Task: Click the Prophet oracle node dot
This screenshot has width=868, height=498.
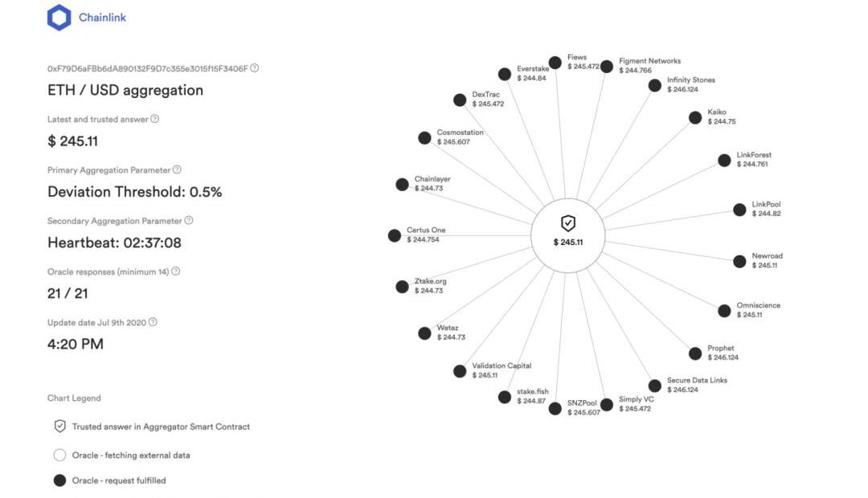Action: coord(695,353)
